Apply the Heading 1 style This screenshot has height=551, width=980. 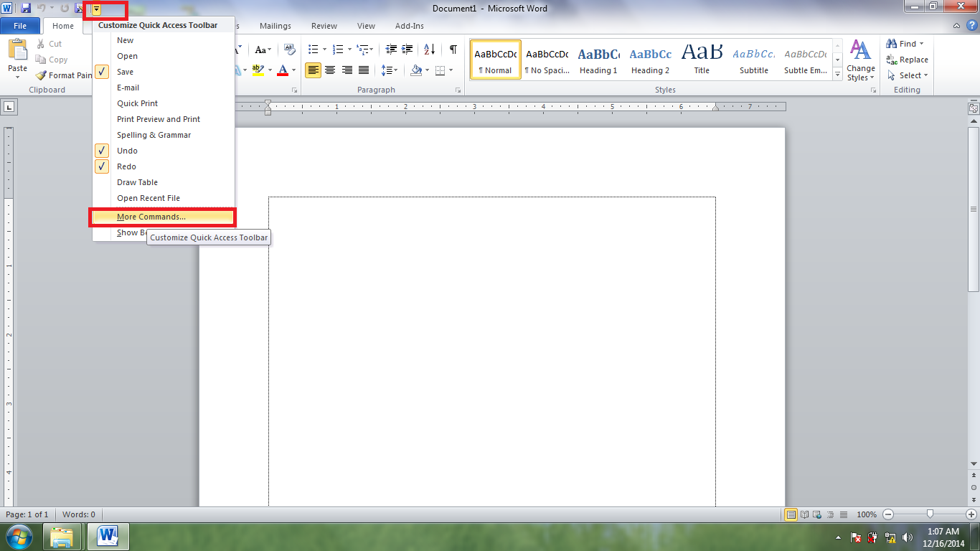point(598,60)
